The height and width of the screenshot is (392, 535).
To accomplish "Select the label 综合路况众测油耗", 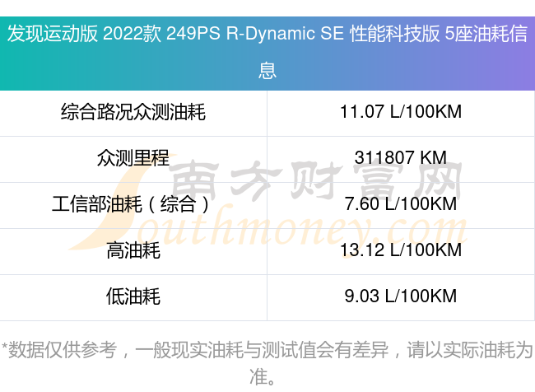I will click(133, 112).
